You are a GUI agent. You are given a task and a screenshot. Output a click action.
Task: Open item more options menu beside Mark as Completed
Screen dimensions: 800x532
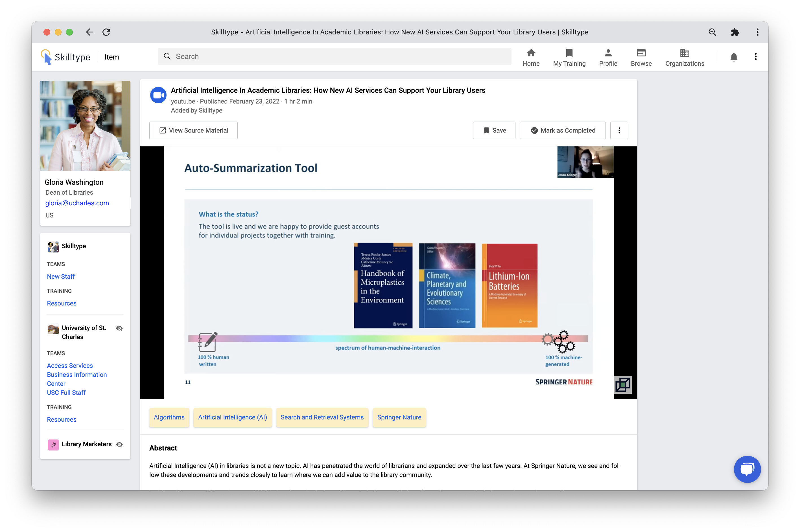(x=619, y=130)
